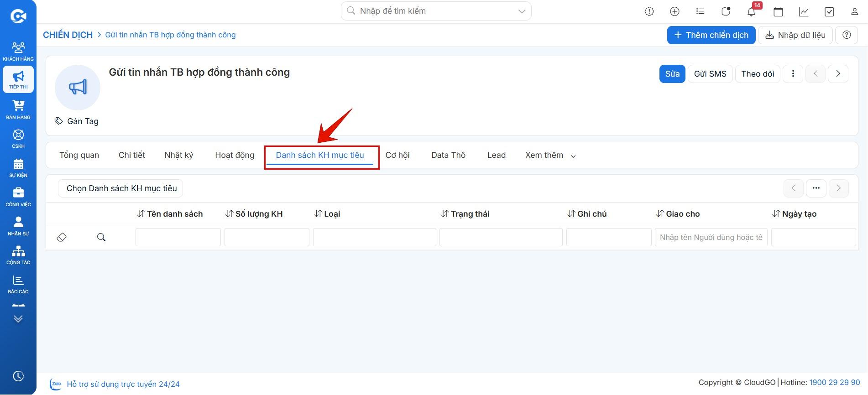Focus the Nhập để tìm kiếm search box
868x395 pixels.
436,11
